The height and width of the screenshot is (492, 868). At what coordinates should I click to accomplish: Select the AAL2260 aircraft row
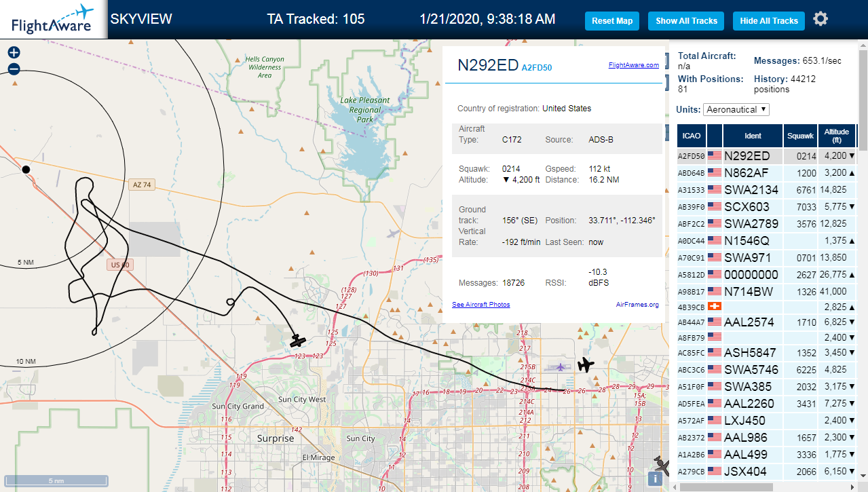tap(767, 404)
